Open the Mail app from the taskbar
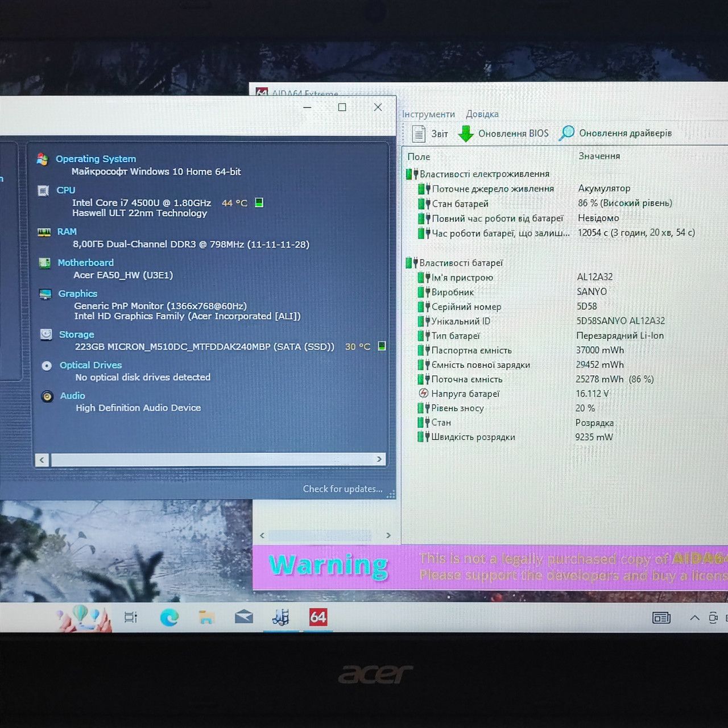Image resolution: width=728 pixels, height=728 pixels. tap(244, 617)
